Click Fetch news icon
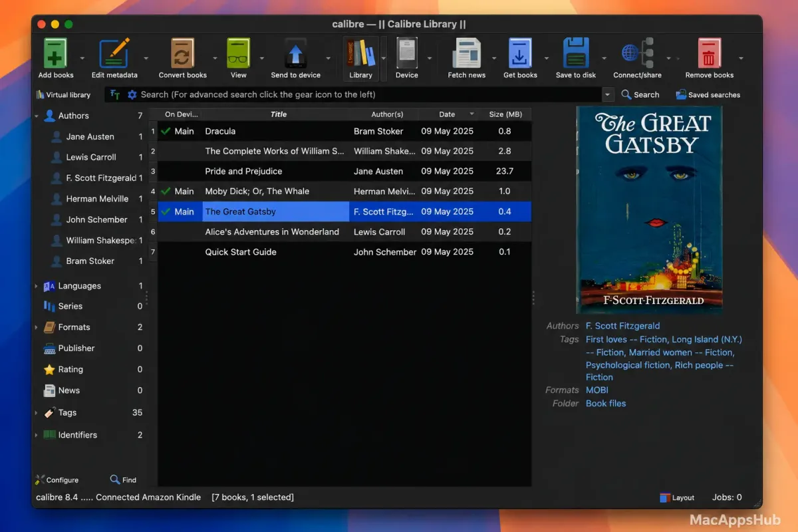This screenshot has height=532, width=798. tap(466, 53)
